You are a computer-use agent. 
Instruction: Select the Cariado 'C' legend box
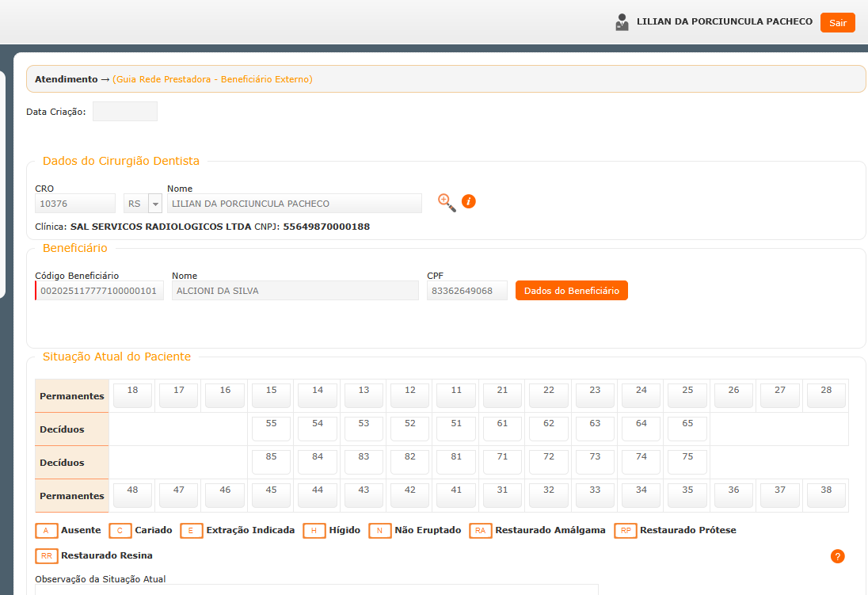pos(120,531)
